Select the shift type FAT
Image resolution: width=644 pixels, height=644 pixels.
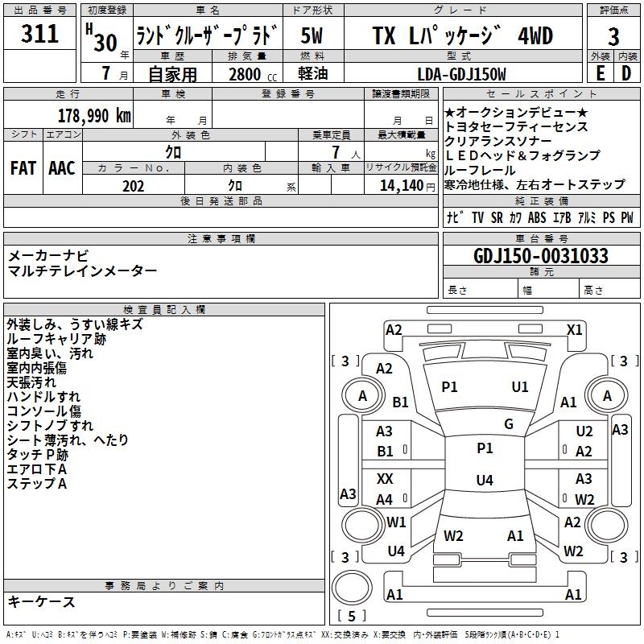[23, 168]
